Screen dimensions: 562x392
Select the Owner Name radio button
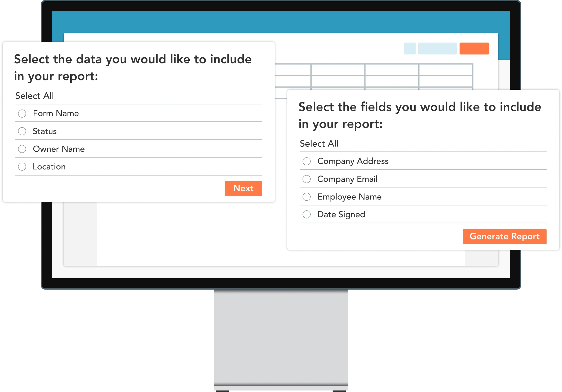22,149
